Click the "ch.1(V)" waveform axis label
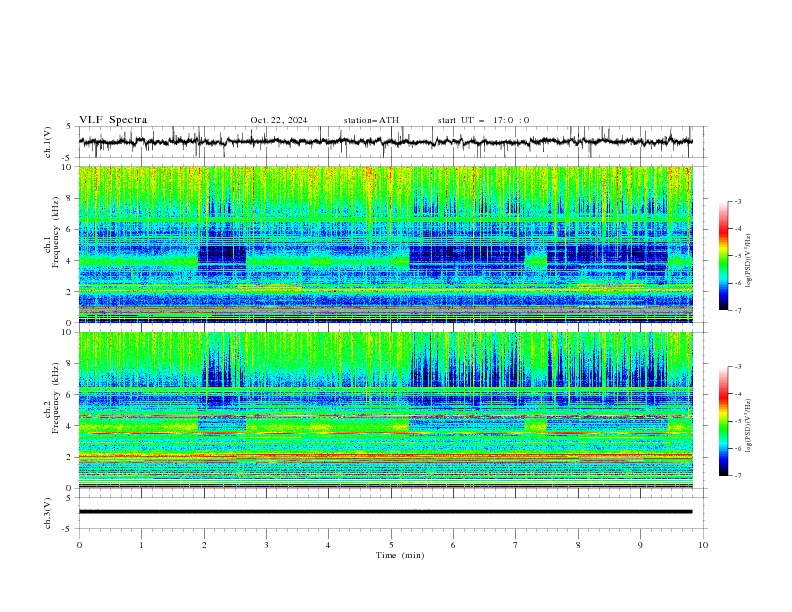 [x=48, y=142]
